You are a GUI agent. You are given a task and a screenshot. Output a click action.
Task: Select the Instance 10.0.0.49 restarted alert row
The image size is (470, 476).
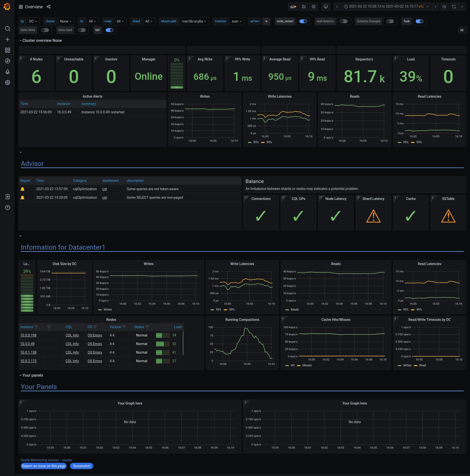(x=103, y=112)
